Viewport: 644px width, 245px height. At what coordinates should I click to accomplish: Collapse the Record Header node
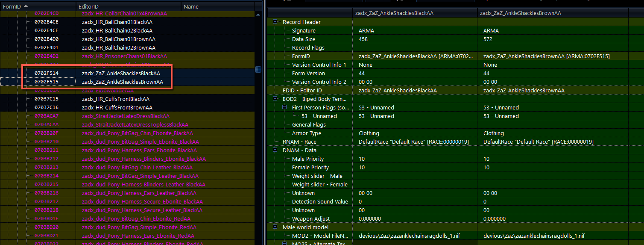pos(274,22)
